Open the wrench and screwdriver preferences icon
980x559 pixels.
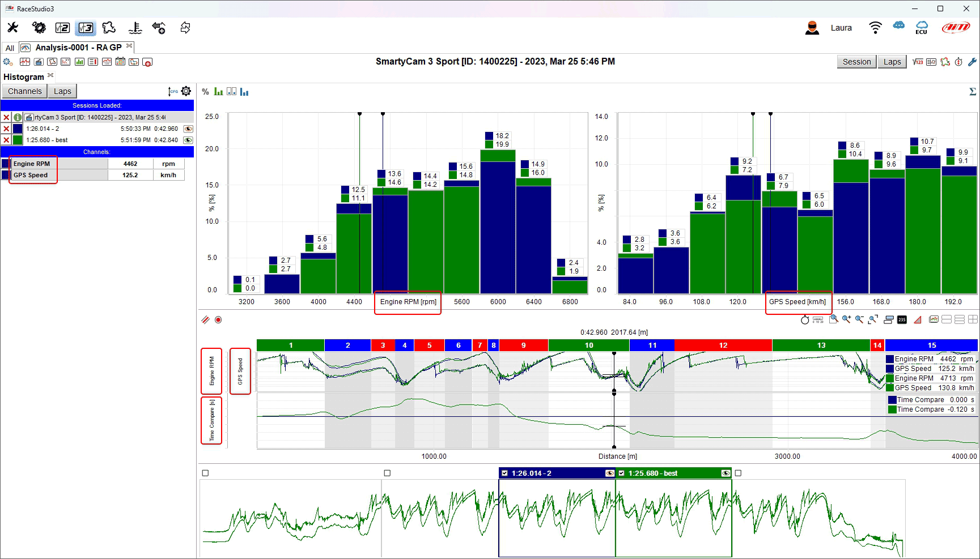12,27
